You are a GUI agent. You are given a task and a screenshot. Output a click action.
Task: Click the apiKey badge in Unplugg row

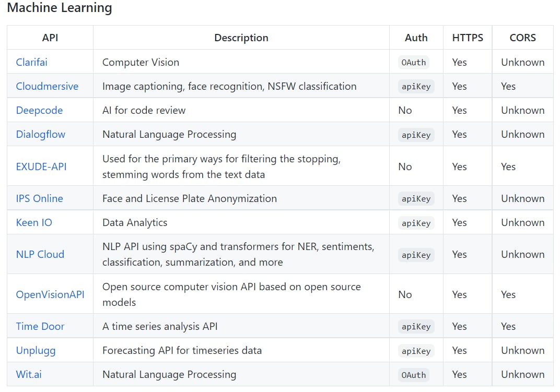click(x=416, y=351)
